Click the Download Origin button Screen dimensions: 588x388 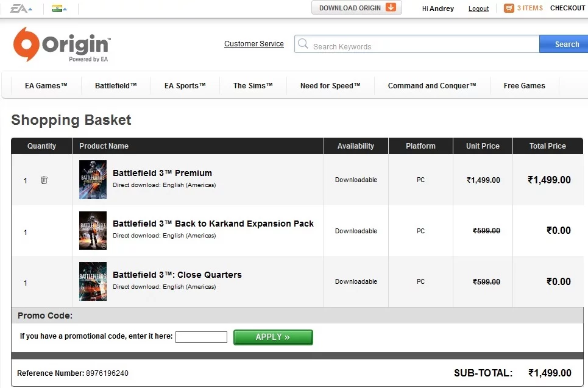[356, 8]
